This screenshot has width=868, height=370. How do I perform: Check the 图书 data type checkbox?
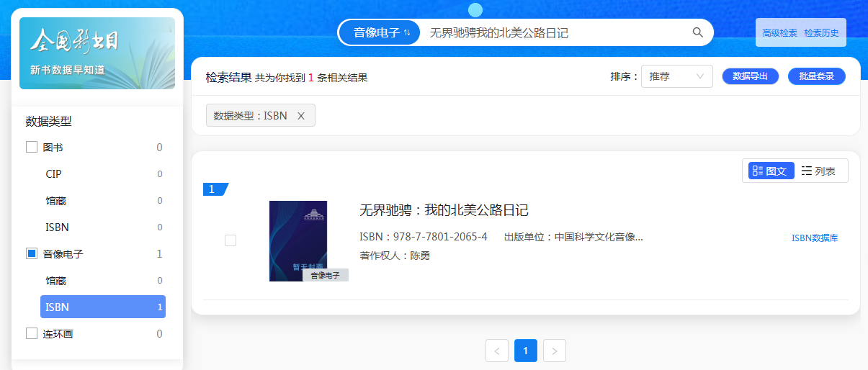32,148
